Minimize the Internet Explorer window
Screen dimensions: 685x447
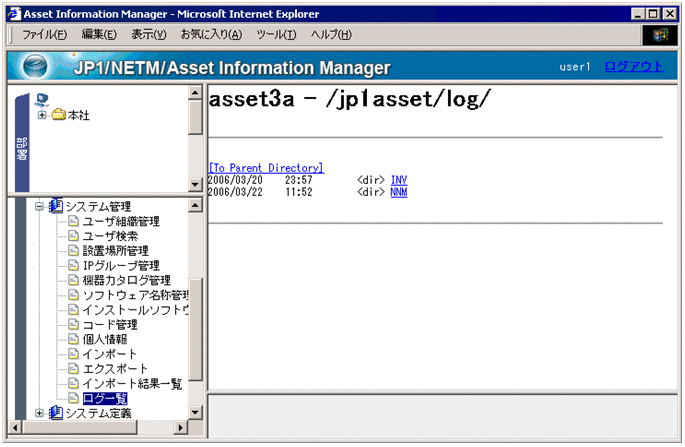pos(638,14)
